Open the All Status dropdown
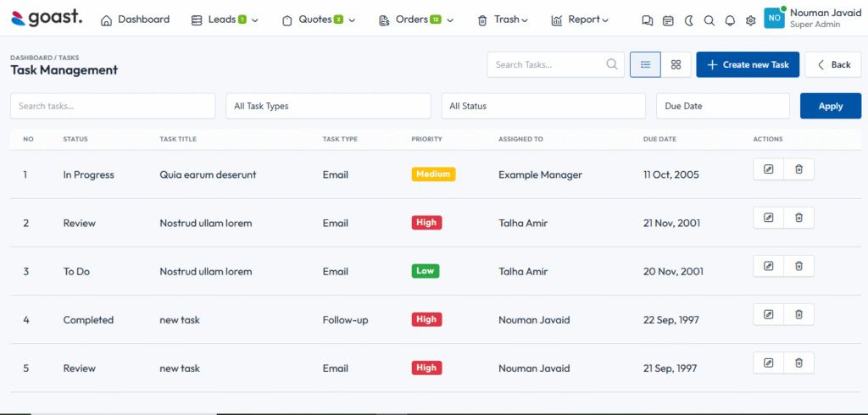The width and height of the screenshot is (868, 415). pos(543,106)
